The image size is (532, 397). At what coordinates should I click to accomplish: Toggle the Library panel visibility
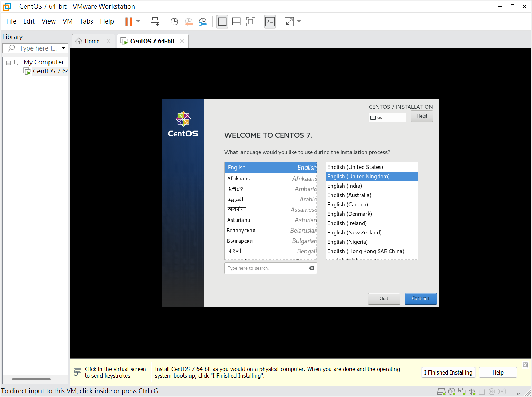[222, 21]
